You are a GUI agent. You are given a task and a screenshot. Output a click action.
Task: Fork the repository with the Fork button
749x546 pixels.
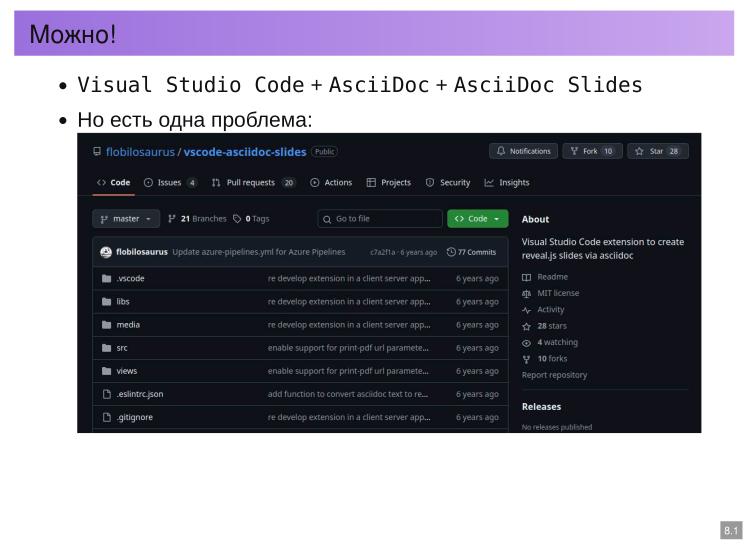click(x=592, y=151)
